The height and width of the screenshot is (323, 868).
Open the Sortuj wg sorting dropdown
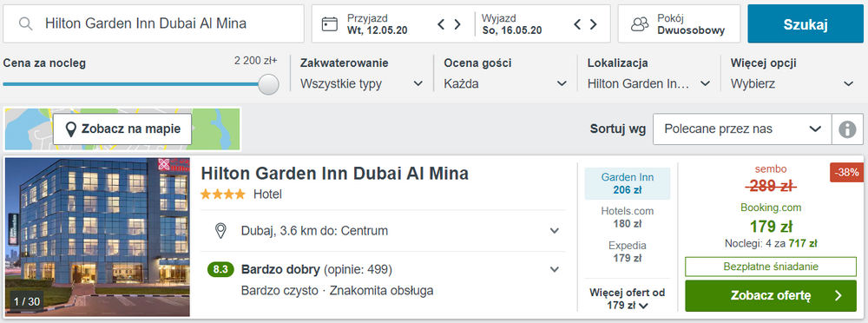tap(742, 129)
